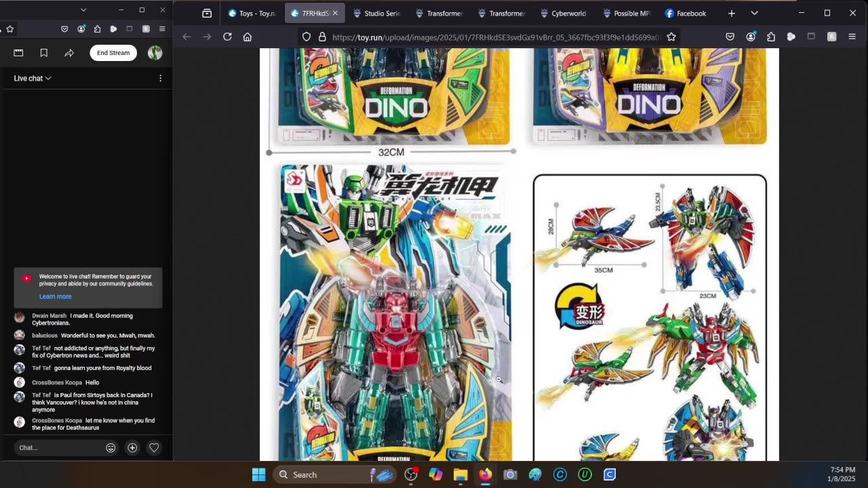Open a new tab with the plus button
The image size is (868, 488).
(731, 13)
